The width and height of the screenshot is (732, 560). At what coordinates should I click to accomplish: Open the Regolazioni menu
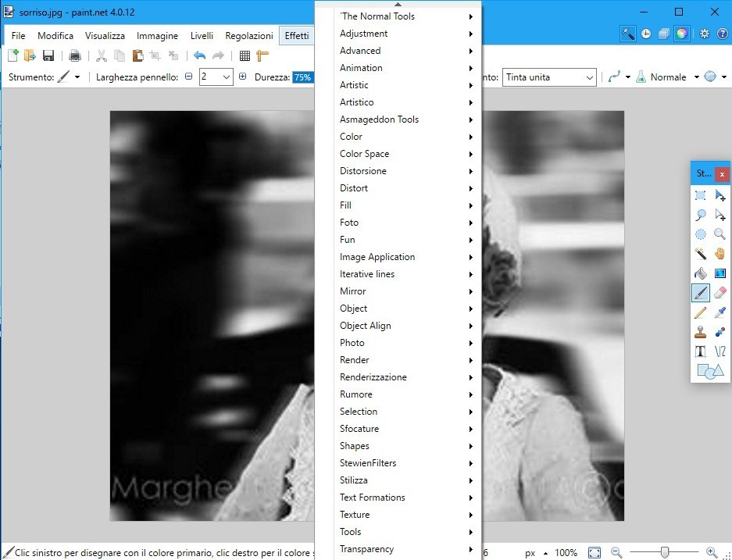249,36
